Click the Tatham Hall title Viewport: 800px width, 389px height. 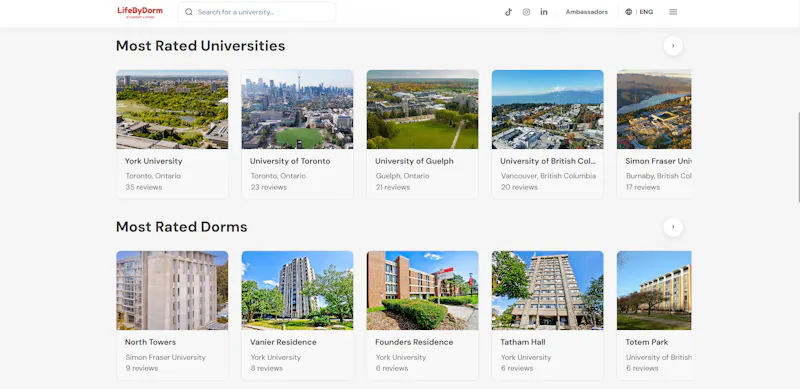click(523, 342)
